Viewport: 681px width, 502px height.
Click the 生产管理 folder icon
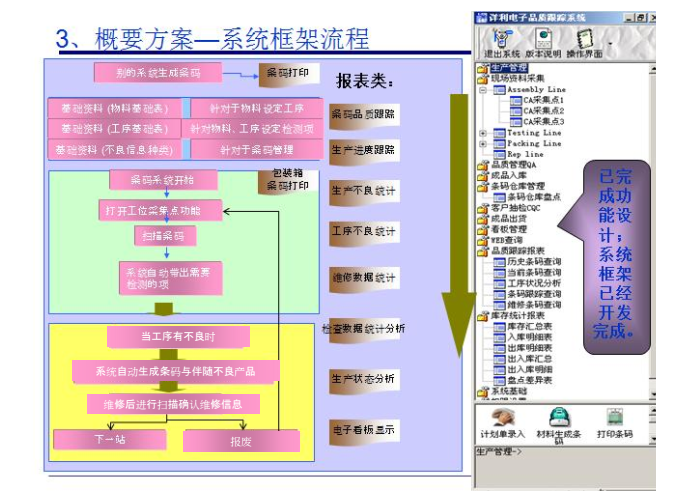pos(482,68)
